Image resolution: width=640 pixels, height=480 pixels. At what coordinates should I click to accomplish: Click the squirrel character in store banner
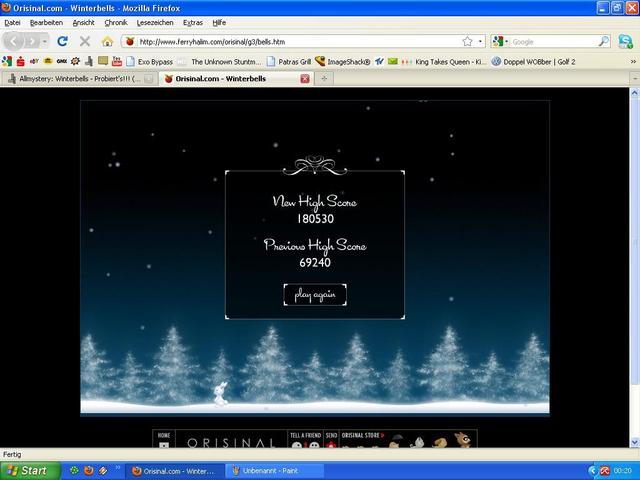(462, 440)
